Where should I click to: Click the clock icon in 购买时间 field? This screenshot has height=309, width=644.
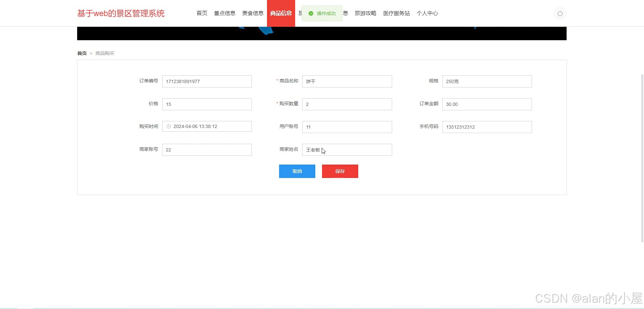click(x=169, y=126)
